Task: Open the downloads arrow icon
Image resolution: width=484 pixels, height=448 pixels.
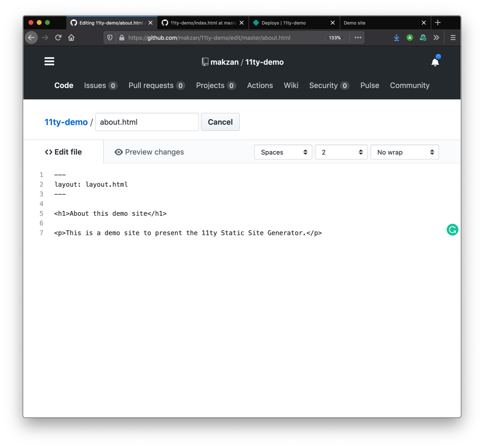Action: (x=396, y=37)
